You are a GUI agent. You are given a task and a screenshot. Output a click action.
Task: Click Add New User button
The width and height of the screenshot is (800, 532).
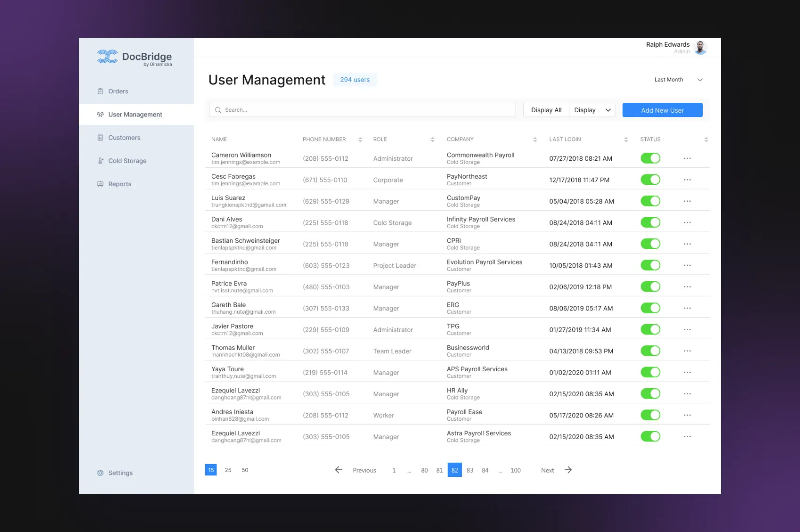click(662, 110)
